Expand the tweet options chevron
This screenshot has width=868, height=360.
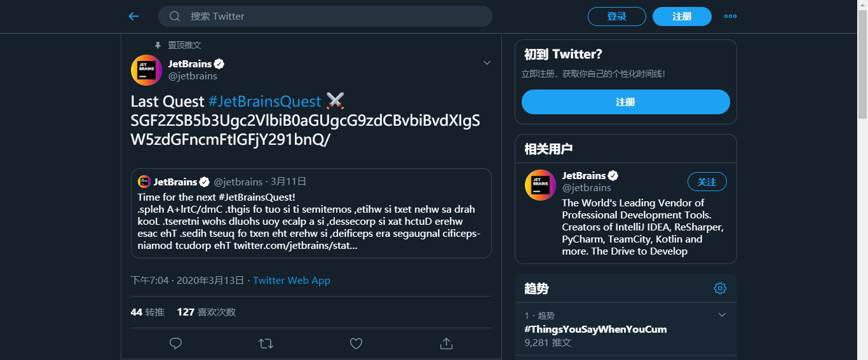[487, 63]
